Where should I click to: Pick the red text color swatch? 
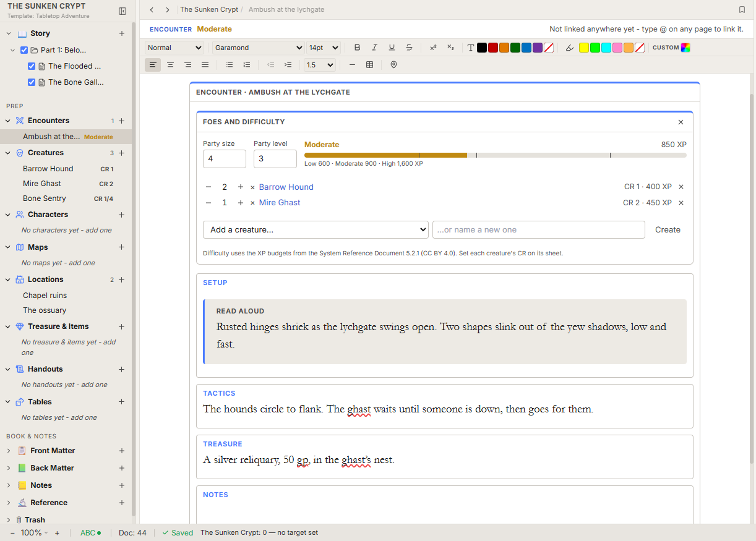[x=493, y=48]
